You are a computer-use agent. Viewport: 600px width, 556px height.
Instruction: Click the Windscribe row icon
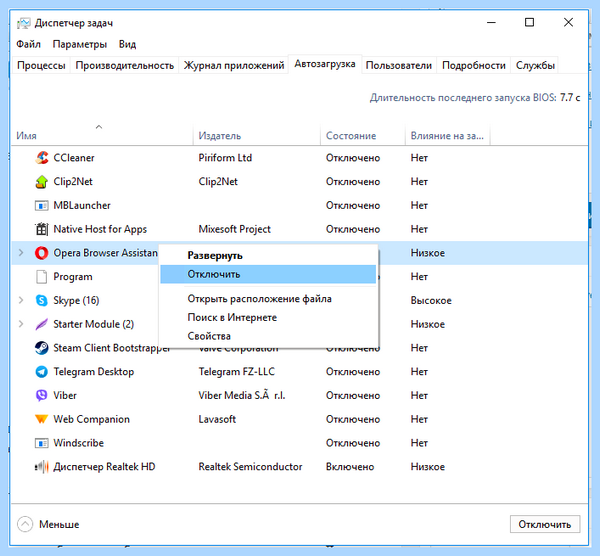point(42,443)
